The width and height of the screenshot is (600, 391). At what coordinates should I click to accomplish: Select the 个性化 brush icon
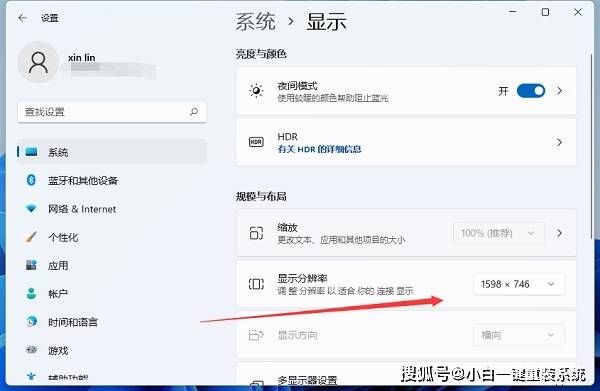pos(31,237)
